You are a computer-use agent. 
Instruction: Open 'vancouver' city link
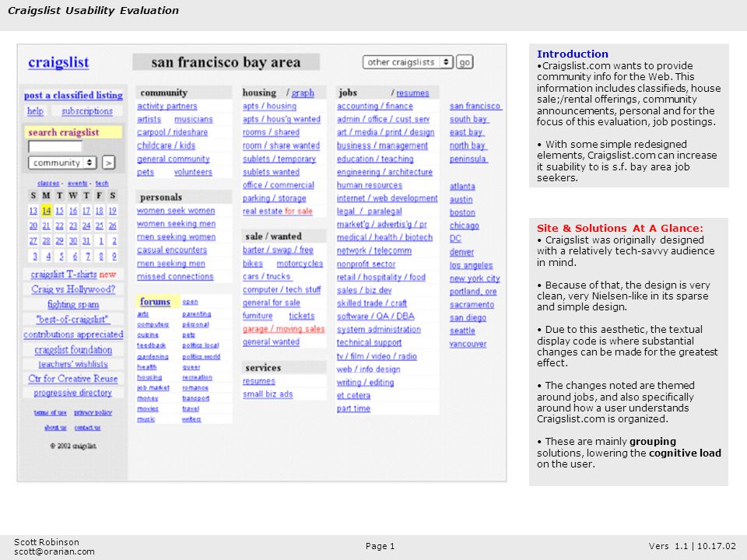(468, 344)
